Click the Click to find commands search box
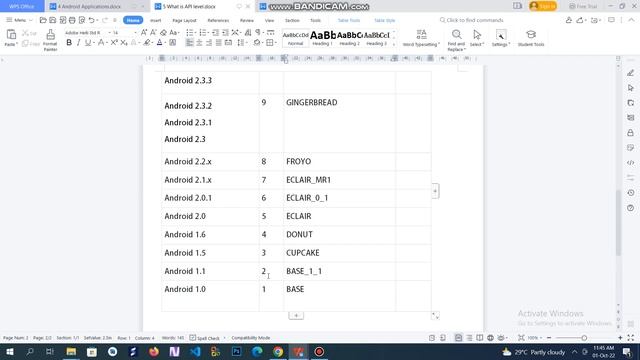 [x=471, y=20]
